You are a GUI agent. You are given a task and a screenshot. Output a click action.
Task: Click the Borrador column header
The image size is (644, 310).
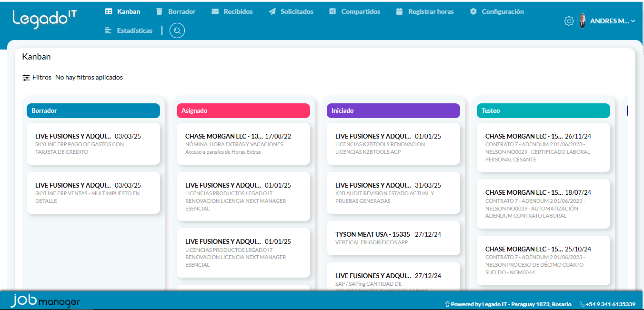coord(93,110)
